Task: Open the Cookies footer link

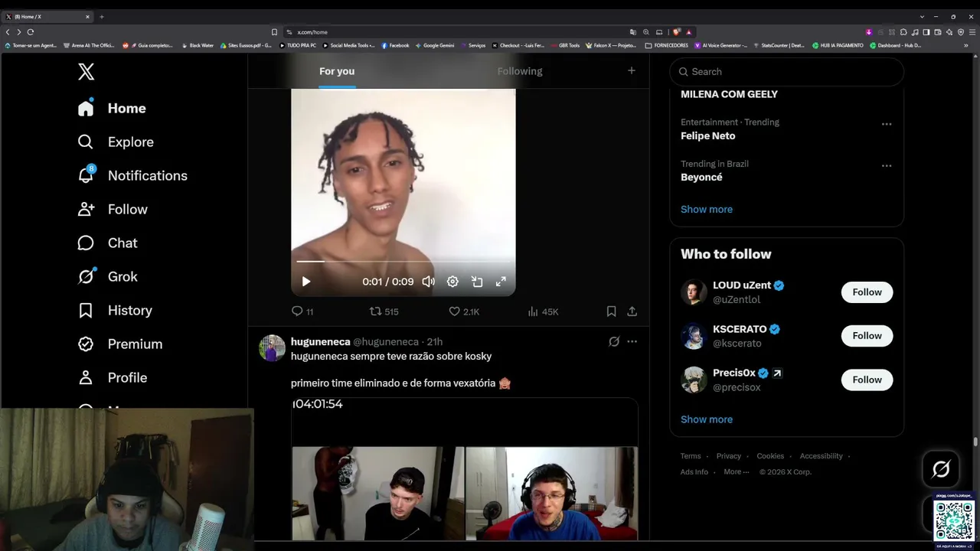Action: click(x=770, y=456)
